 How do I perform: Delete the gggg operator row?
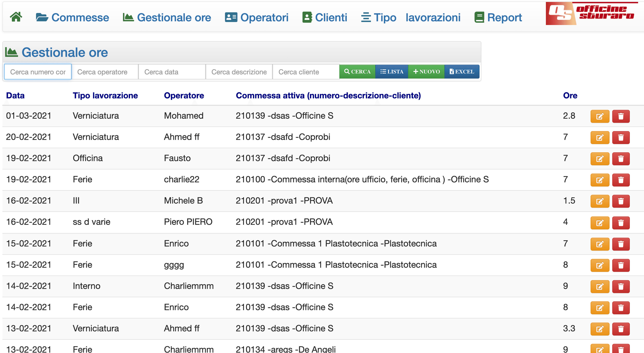coord(621,265)
